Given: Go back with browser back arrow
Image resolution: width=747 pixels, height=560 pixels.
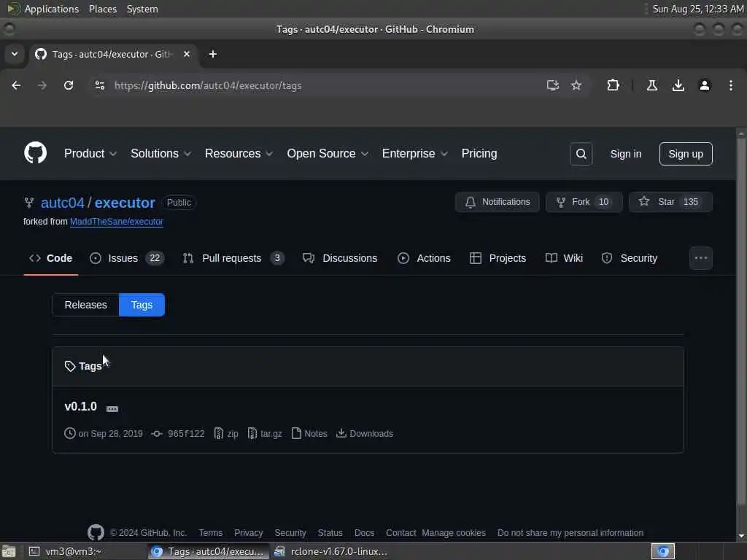Looking at the screenshot, I should [16, 86].
